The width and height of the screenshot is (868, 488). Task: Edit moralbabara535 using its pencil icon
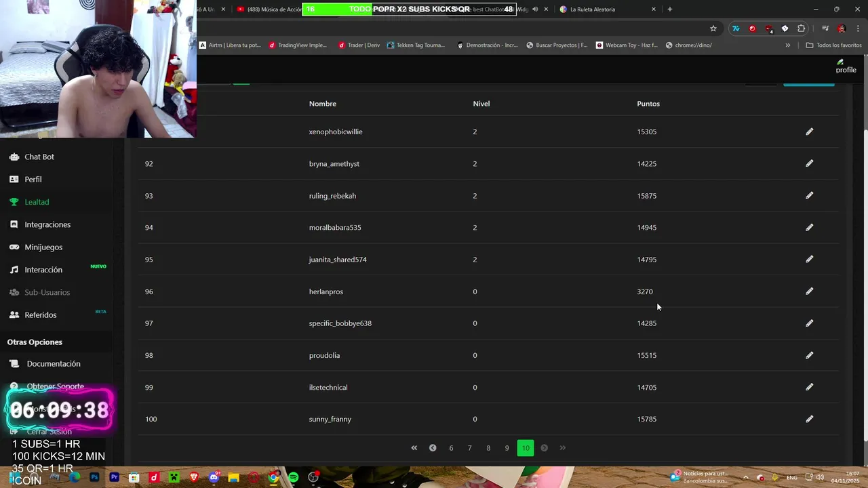point(809,227)
